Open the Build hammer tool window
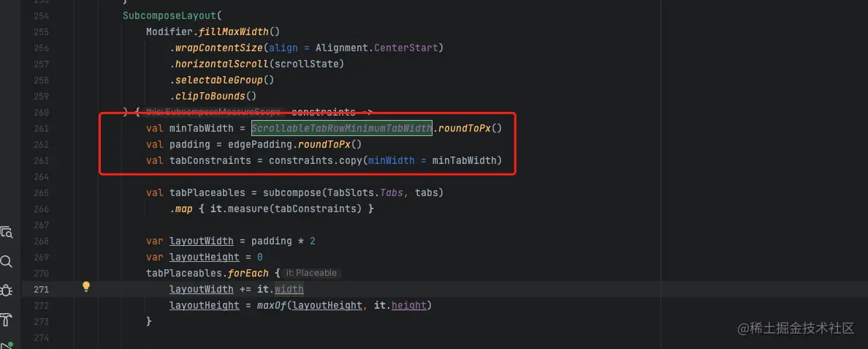The width and height of the screenshot is (868, 349). click(6, 320)
